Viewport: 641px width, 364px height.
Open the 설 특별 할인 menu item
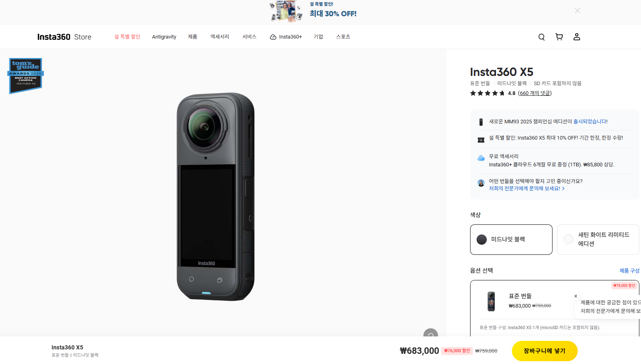(127, 37)
